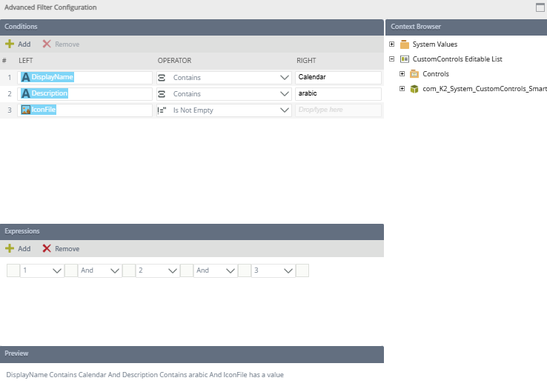Click the Context Browser panel header
Screen dimensions: 547x392
[x=466, y=27]
